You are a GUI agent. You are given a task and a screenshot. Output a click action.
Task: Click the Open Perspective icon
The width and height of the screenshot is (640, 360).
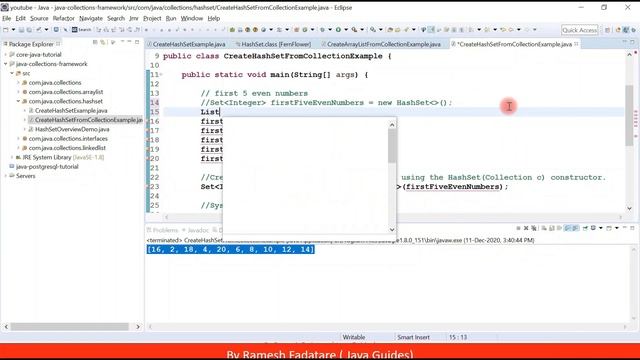click(x=607, y=30)
